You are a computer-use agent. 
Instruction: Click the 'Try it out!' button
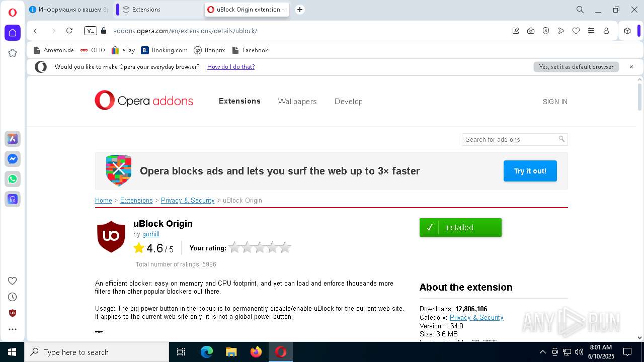(x=530, y=171)
